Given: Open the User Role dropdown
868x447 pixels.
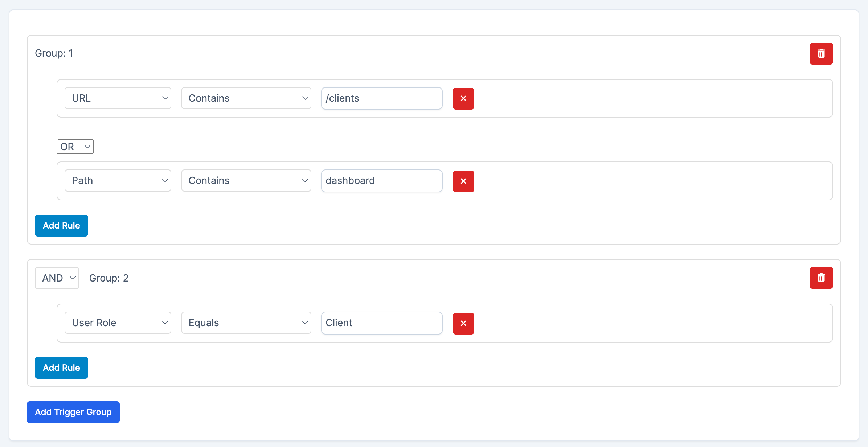Looking at the screenshot, I should (118, 323).
